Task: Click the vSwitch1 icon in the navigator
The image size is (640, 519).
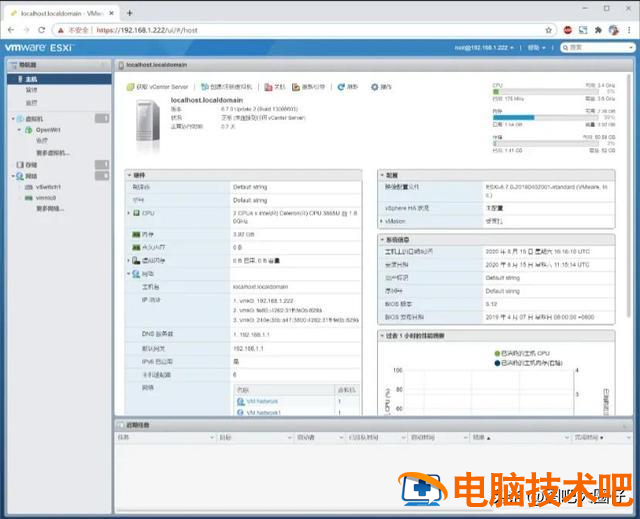Action: (29, 187)
